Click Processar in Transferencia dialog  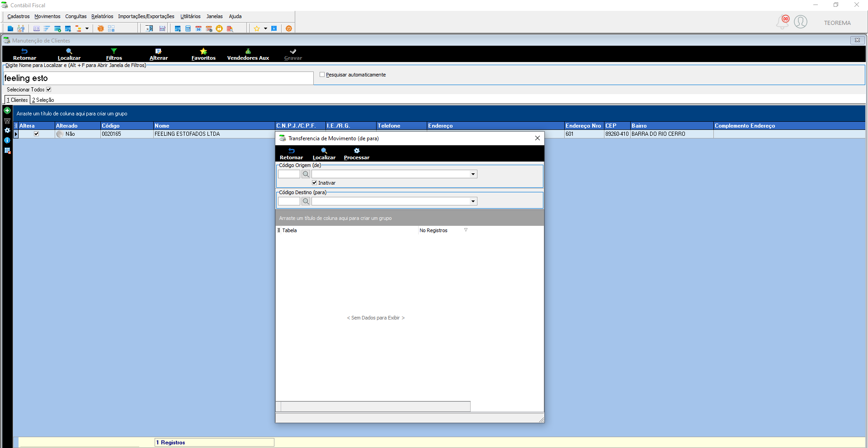357,154
